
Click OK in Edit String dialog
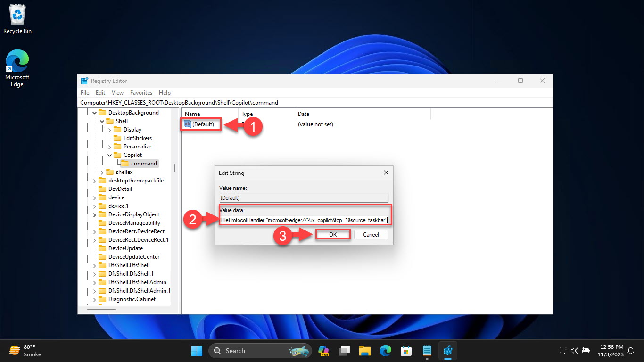point(333,234)
